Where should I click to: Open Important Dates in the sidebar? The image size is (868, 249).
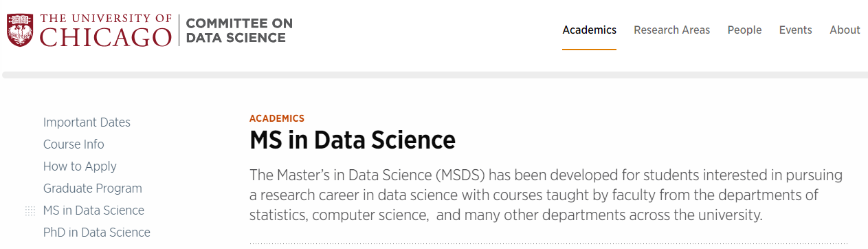[x=87, y=122]
